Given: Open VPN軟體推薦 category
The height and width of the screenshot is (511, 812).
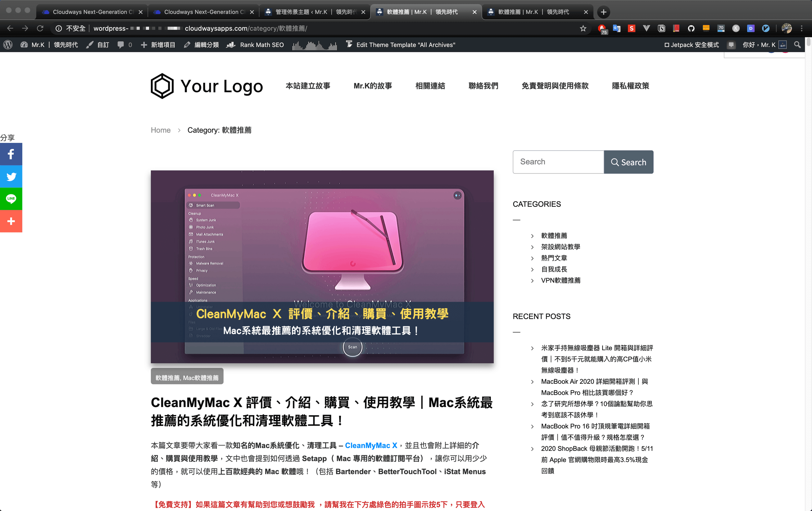Looking at the screenshot, I should [561, 280].
